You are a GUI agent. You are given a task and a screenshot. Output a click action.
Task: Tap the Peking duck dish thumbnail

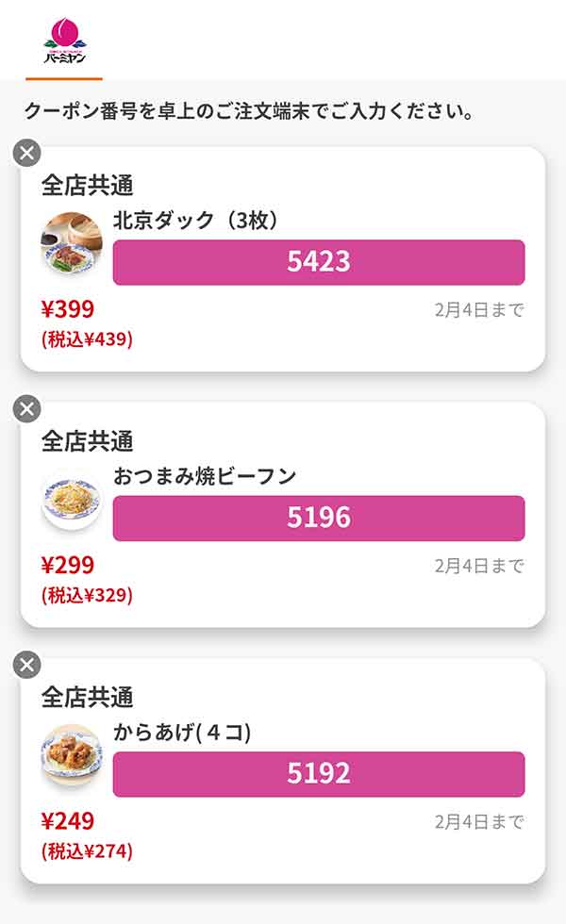coord(71,243)
